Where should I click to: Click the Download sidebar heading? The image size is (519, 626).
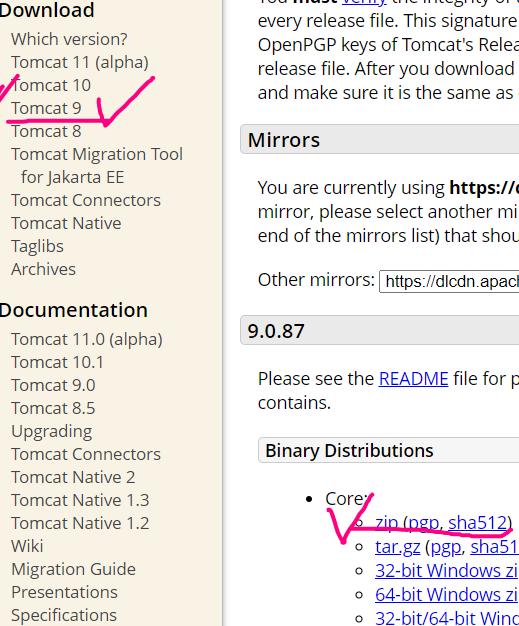47,10
